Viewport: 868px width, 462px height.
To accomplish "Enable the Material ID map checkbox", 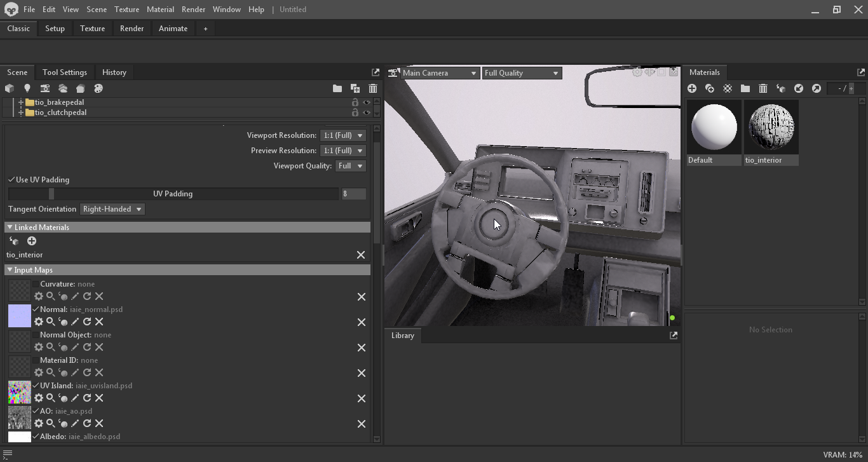I will (36, 360).
